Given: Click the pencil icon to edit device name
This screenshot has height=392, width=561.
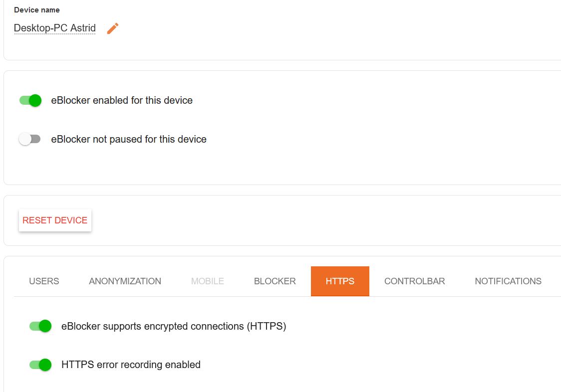Looking at the screenshot, I should click(113, 28).
